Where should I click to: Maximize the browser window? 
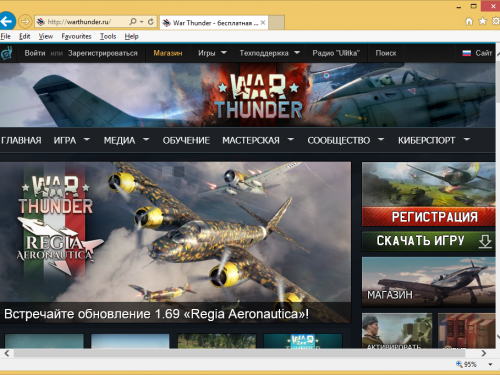474,6
